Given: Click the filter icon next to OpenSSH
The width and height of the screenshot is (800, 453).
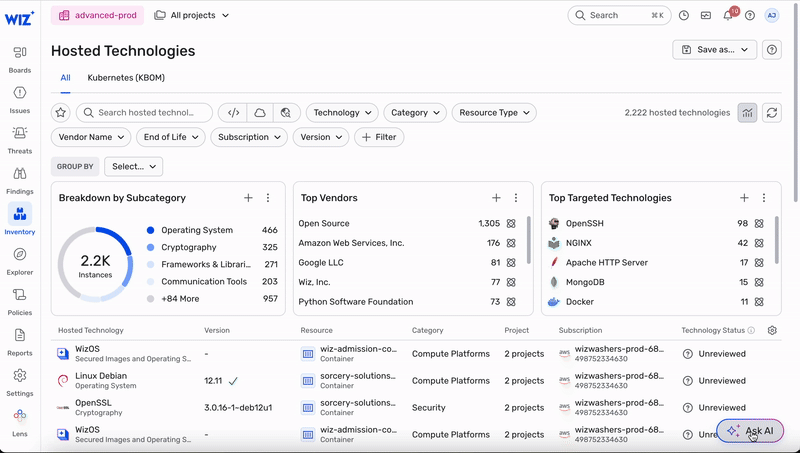Looking at the screenshot, I should tap(759, 224).
